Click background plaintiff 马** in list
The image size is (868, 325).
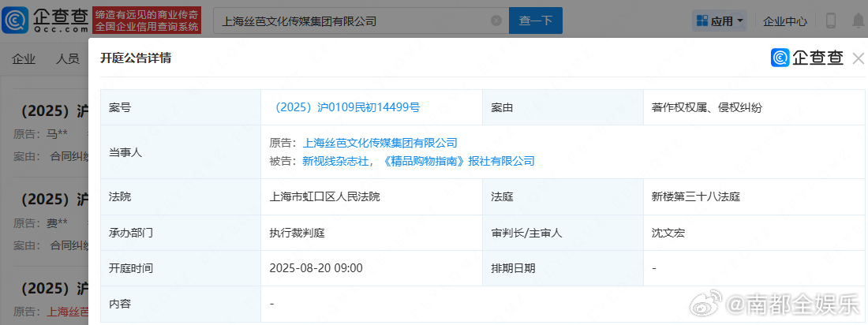(x=57, y=134)
